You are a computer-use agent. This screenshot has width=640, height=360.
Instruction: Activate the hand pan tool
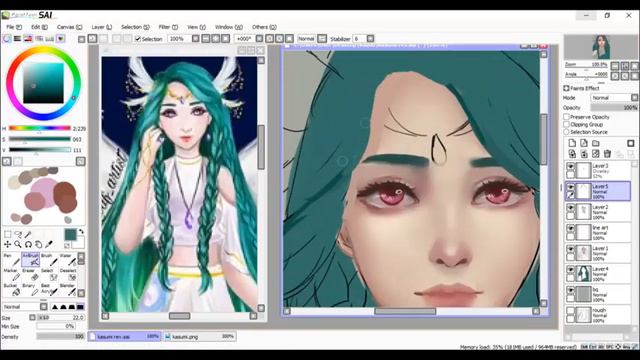point(38,244)
